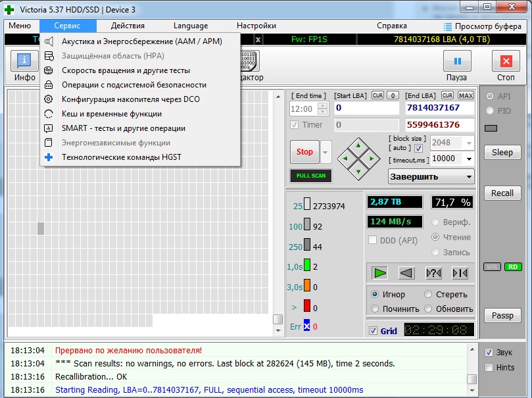532x398 pixels.
Task: Click the Stop scan button
Action: [304, 152]
